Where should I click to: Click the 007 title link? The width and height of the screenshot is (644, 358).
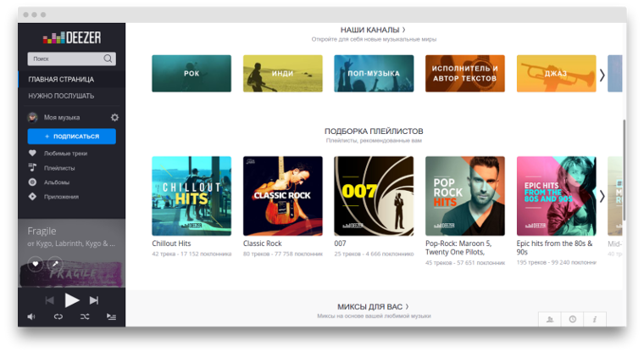340,243
